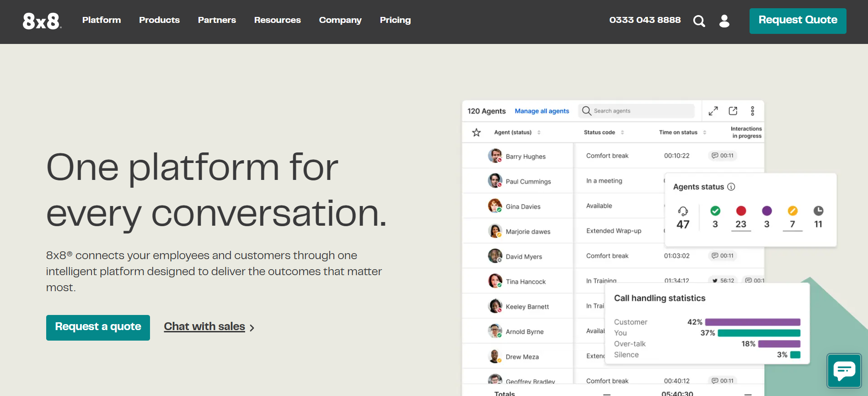Click the magnifier icon in Search agents field
The image size is (868, 396).
586,111
